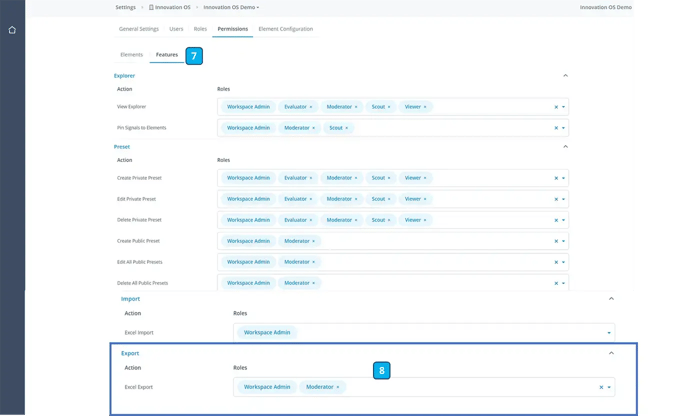The width and height of the screenshot is (687, 416).
Task: Open the Excel Import roles dropdown arrow
Action: click(x=609, y=333)
